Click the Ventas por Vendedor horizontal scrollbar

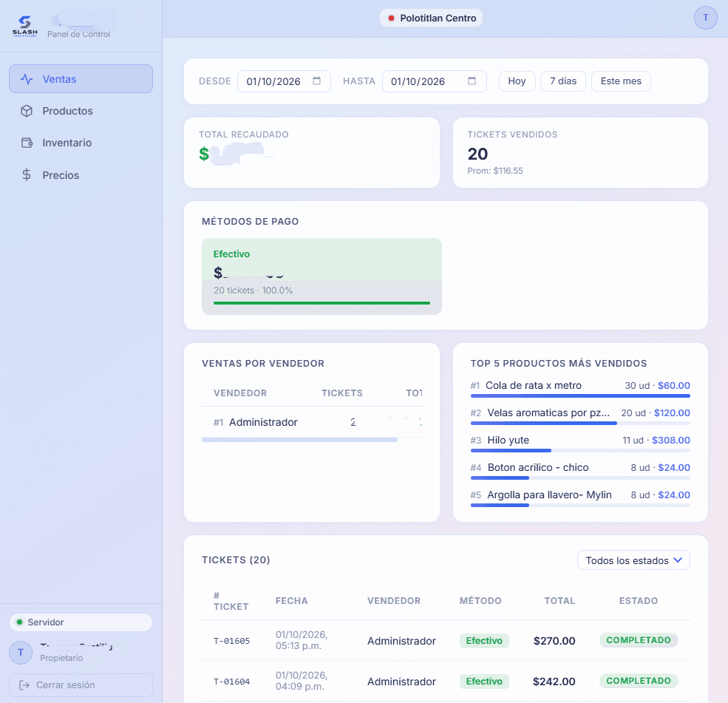299,440
